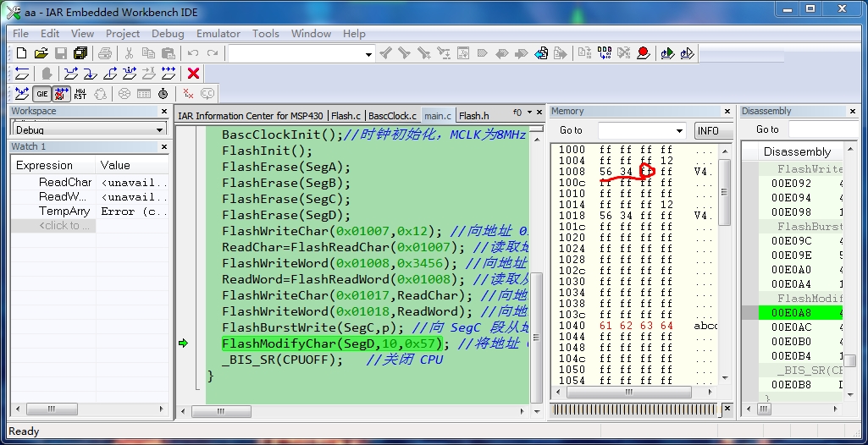This screenshot has width=868, height=445.
Task: Click the debugger Reset icon
Action: coord(21,74)
